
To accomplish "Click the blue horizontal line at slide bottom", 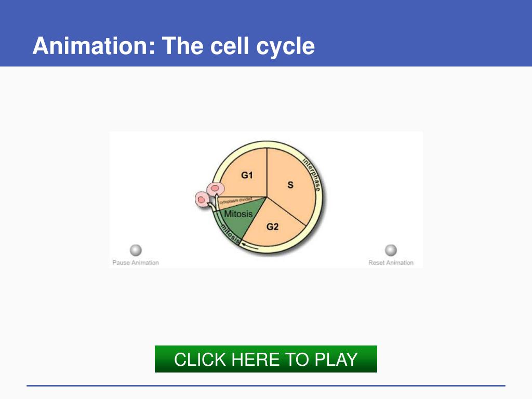I will click(266, 385).
